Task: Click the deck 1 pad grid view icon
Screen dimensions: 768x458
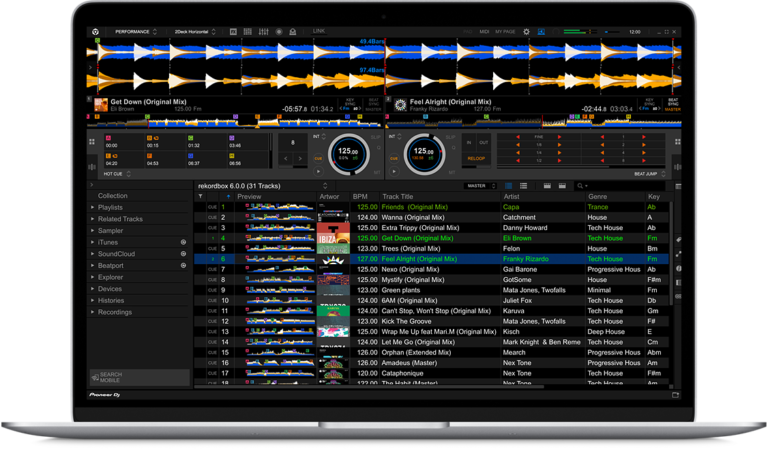Action: pyautogui.click(x=92, y=142)
